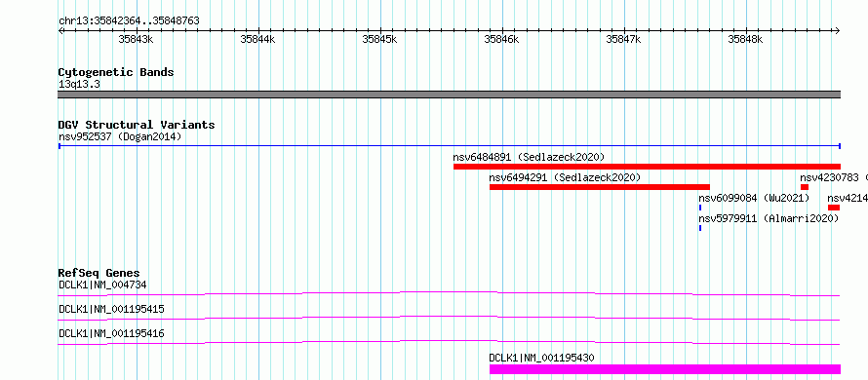
Task: Click the 35844k ruler tick label
Action: click(x=257, y=39)
